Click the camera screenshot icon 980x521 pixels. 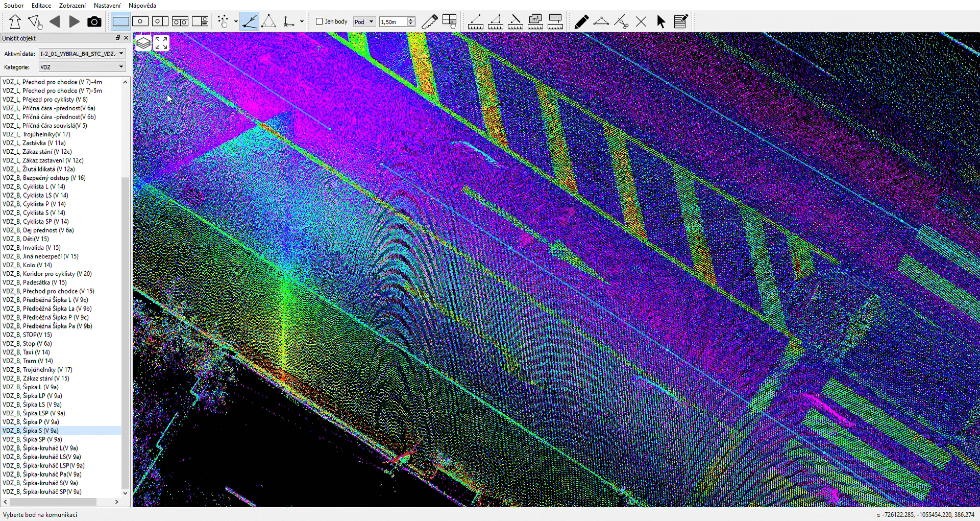tap(94, 21)
